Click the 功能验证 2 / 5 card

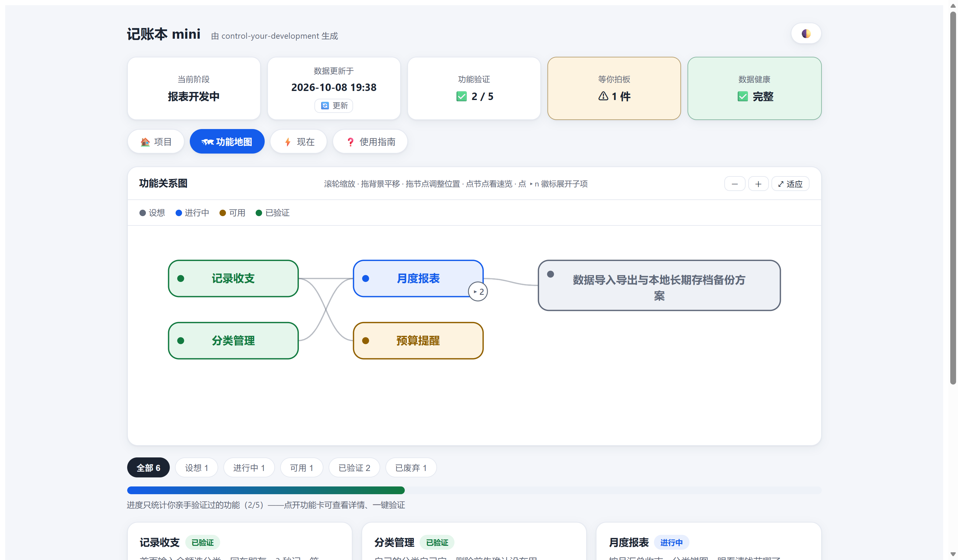pyautogui.click(x=474, y=88)
